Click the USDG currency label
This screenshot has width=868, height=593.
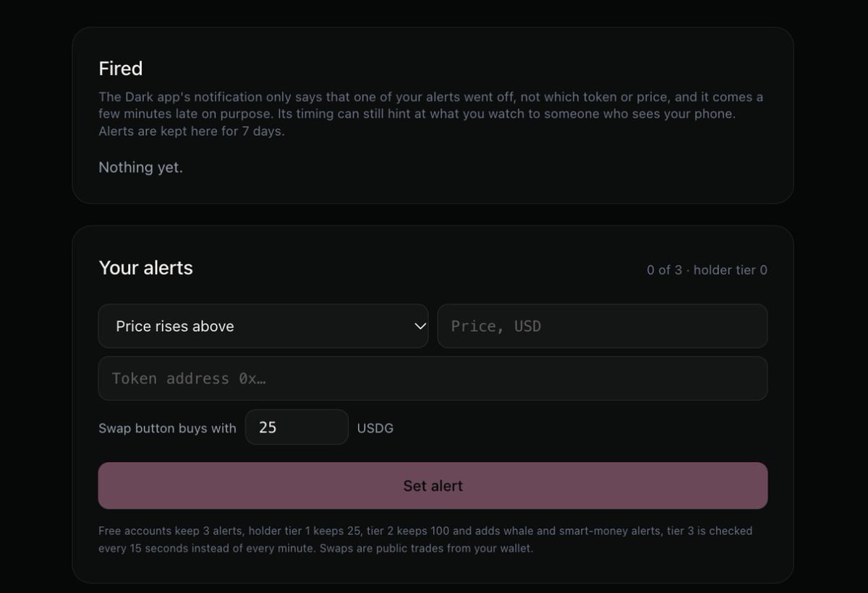(375, 428)
